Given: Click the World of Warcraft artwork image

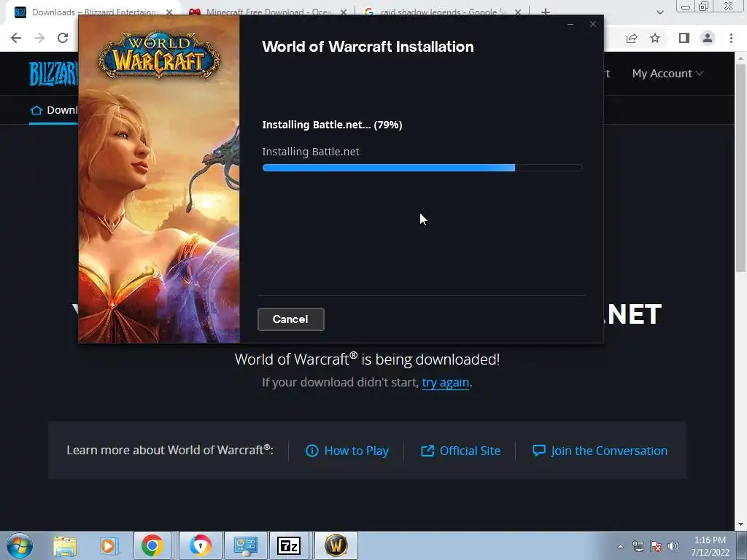Looking at the screenshot, I should pyautogui.click(x=159, y=179).
